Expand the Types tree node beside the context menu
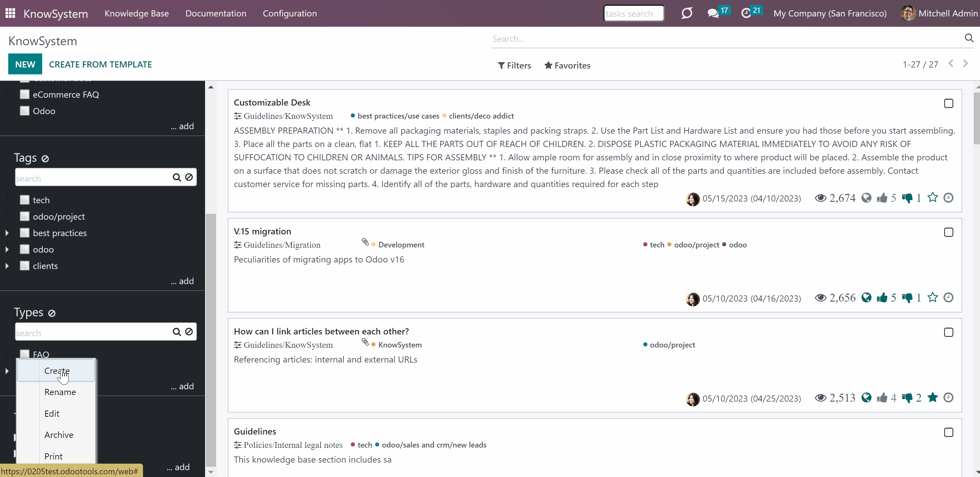Screen dimensions: 980x477 pyautogui.click(x=7, y=371)
